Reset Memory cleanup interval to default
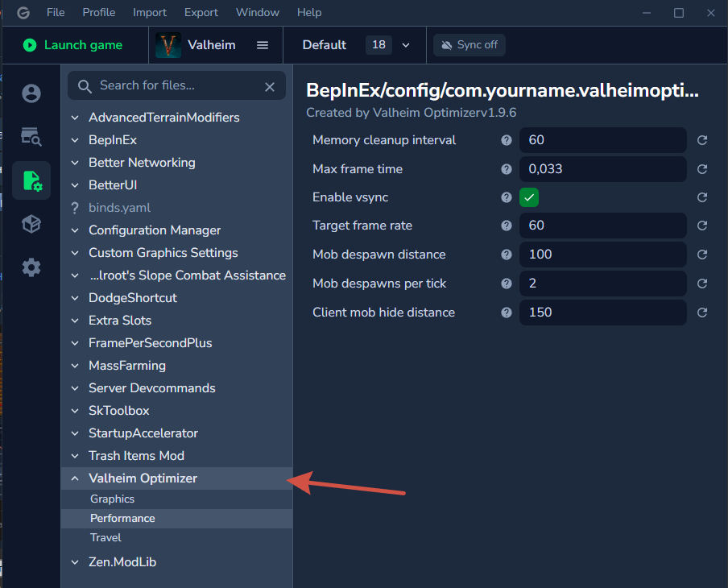The width and height of the screenshot is (728, 588). tap(702, 140)
